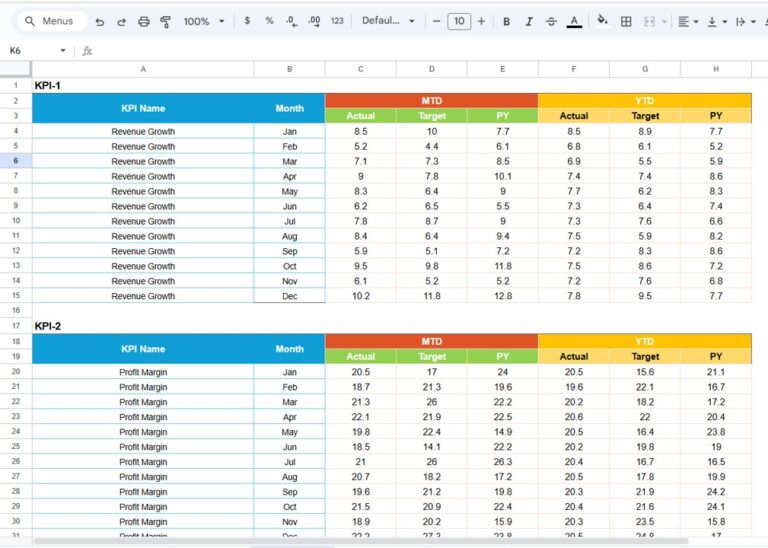This screenshot has width=768, height=548.
Task: Open the text color picker
Action: point(574,22)
